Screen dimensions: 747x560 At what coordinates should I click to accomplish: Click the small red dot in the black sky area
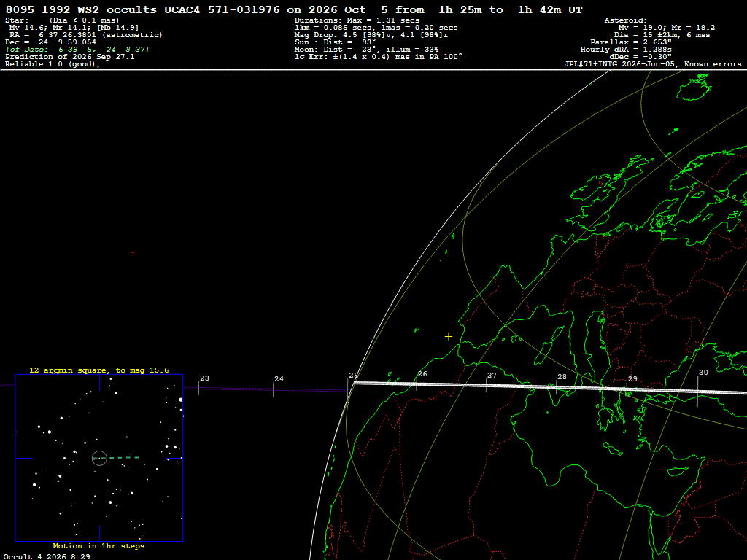(133, 252)
